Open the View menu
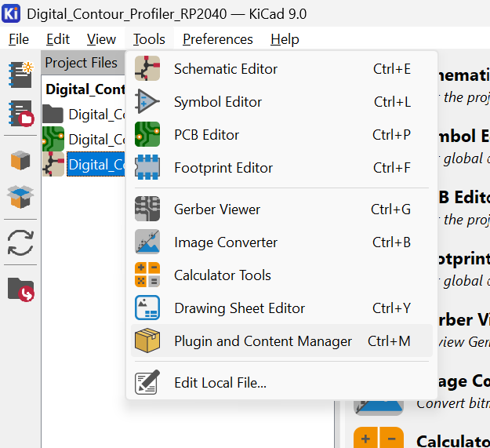This screenshot has width=490, height=448. pyautogui.click(x=102, y=39)
